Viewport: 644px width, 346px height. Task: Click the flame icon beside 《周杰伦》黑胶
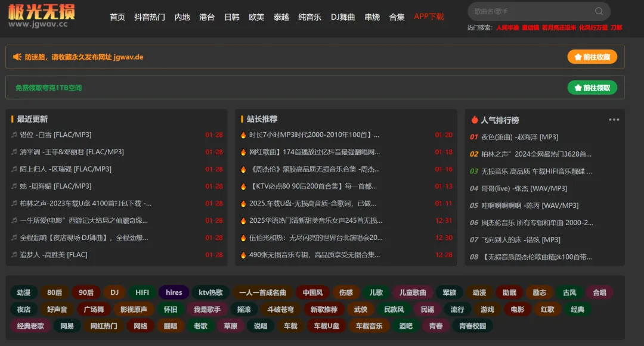[243, 169]
